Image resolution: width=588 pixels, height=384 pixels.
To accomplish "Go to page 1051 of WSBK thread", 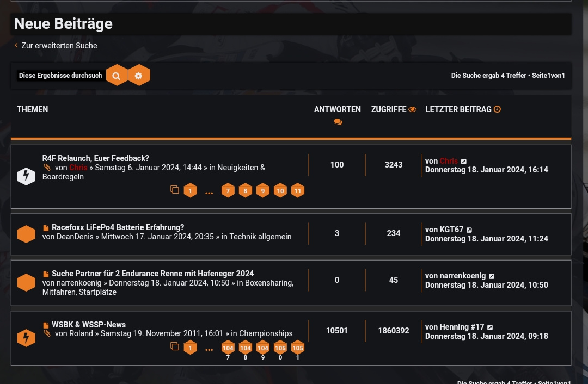I will coord(297,349).
